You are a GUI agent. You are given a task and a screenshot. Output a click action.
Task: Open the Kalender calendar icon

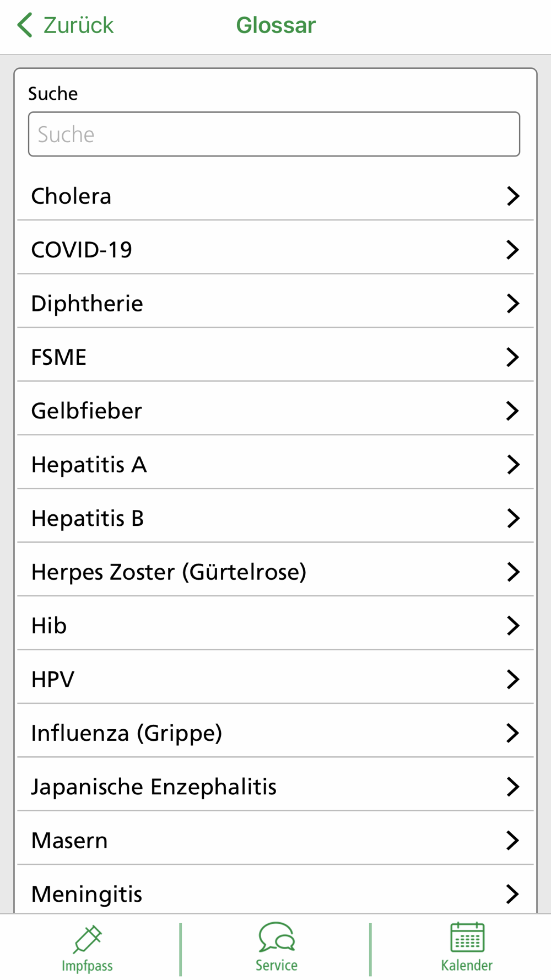pos(467,938)
